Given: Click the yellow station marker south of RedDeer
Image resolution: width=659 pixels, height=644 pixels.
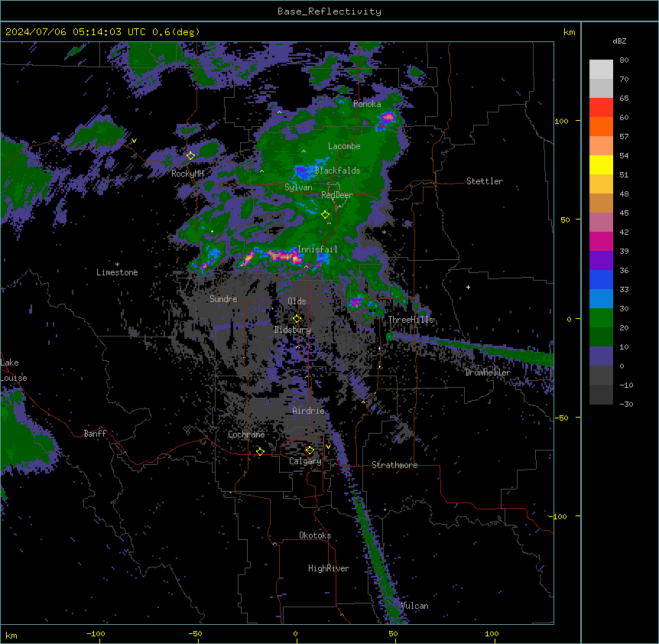Looking at the screenshot, I should [325, 215].
